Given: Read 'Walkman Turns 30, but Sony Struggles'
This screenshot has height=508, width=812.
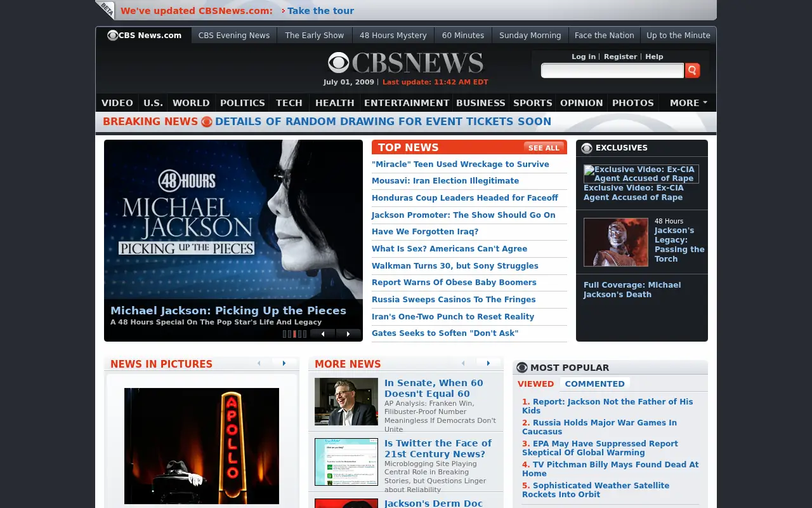Looking at the screenshot, I should (455, 266).
